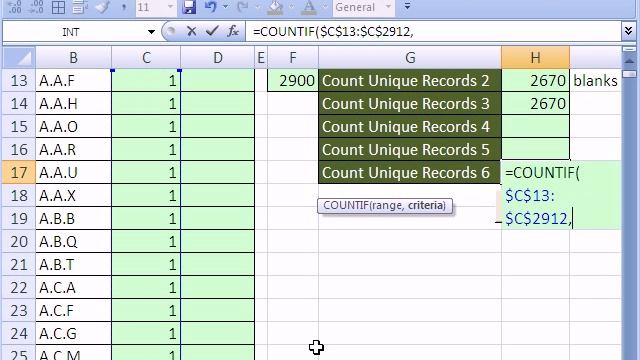The width and height of the screenshot is (640, 360).
Task: Undo the last action
Action: click(211, 7)
